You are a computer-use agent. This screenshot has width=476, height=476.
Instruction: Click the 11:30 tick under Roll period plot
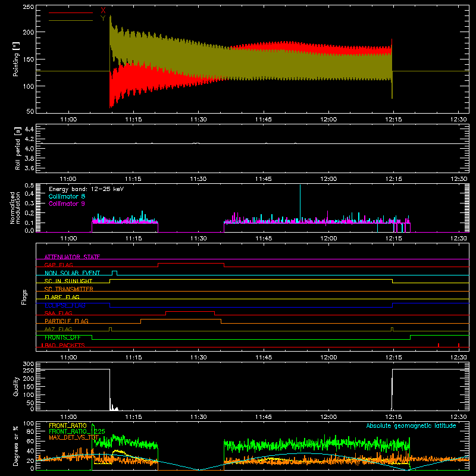click(198, 179)
